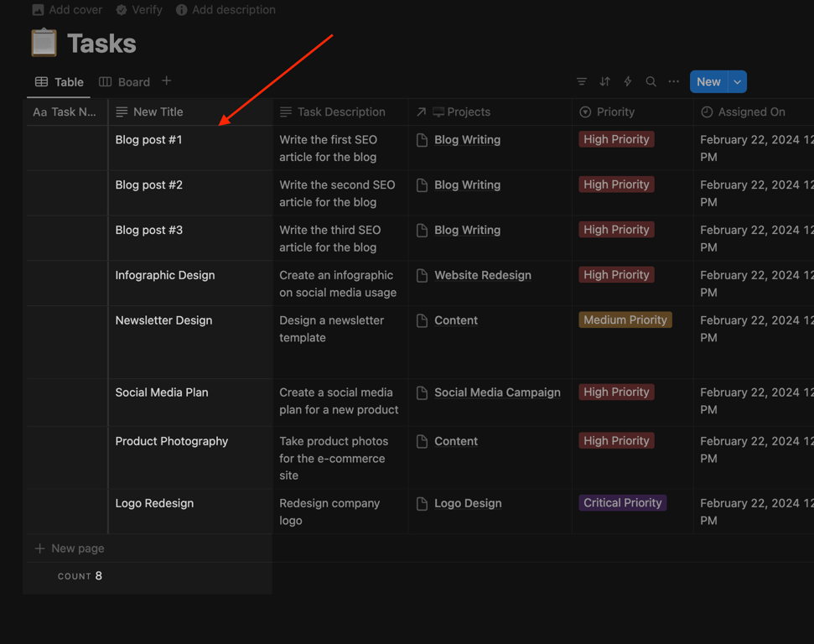
Task: Click the Verify button
Action: click(x=139, y=10)
